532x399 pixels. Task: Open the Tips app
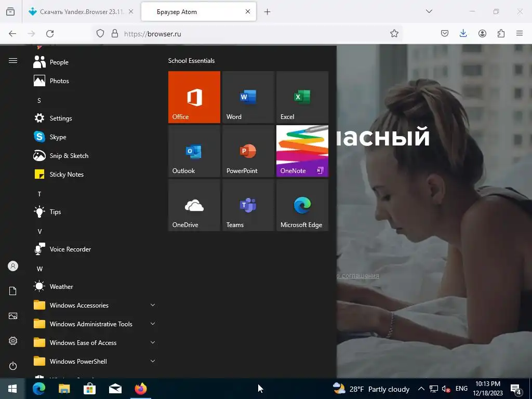click(95, 212)
